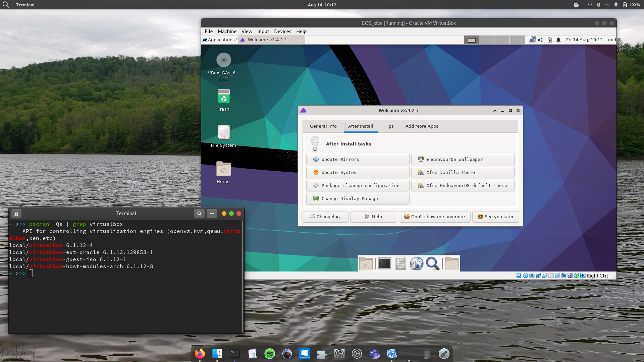Open the folder icon at right of Xfce dock
This screenshot has width=644, height=362.
point(451,263)
